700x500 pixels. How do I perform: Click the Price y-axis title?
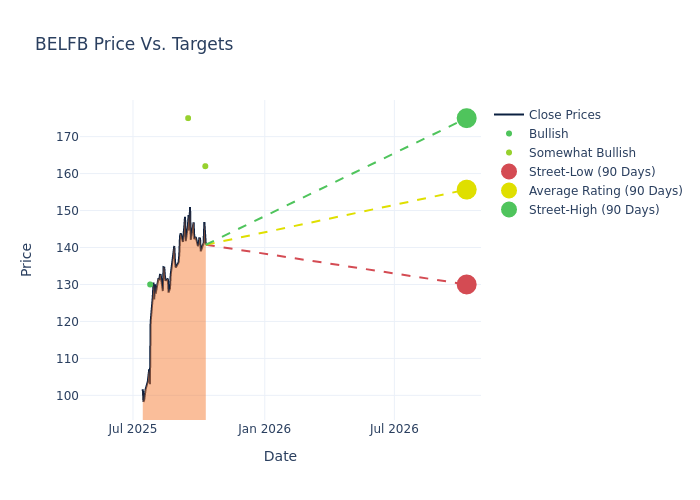coord(27,259)
